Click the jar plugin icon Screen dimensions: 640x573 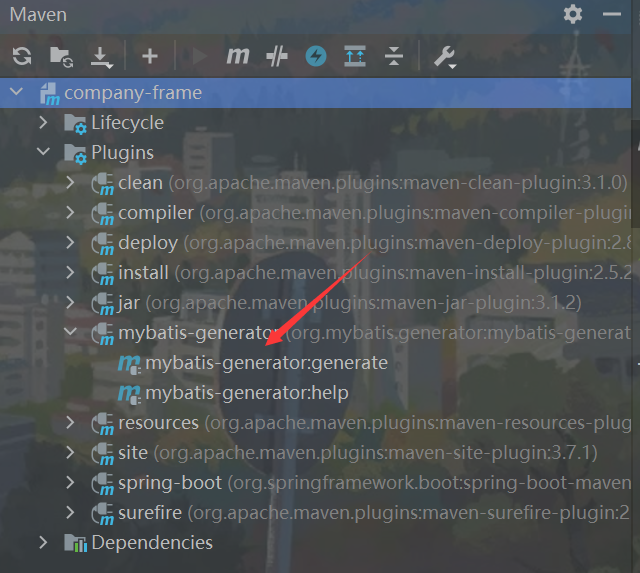pyautogui.click(x=102, y=304)
